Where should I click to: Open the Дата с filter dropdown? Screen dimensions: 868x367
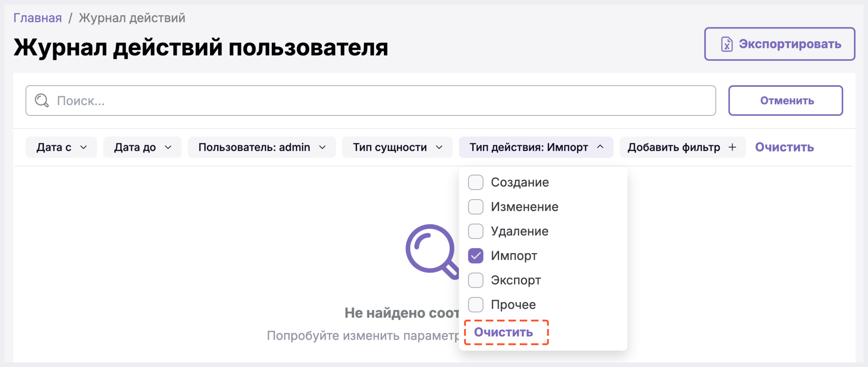[61, 147]
